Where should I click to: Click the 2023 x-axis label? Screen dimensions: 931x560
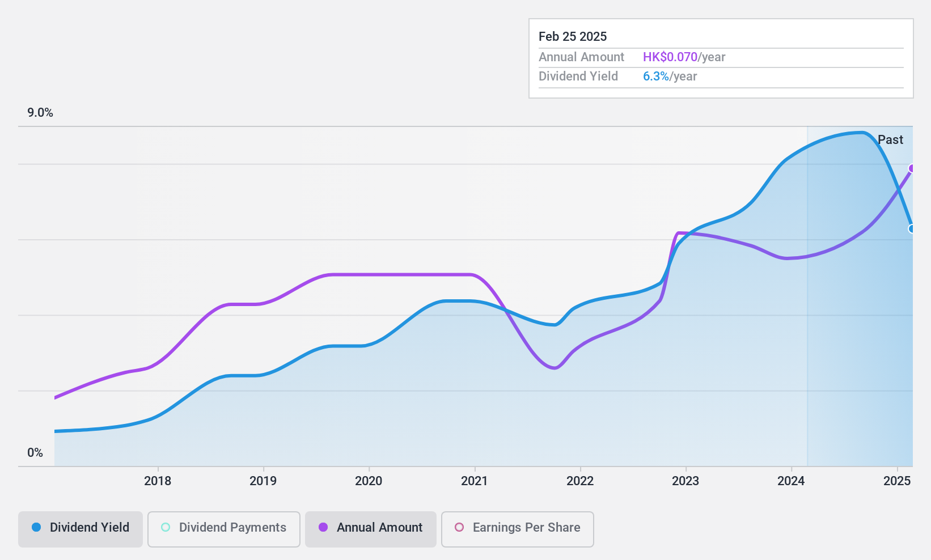pos(685,481)
